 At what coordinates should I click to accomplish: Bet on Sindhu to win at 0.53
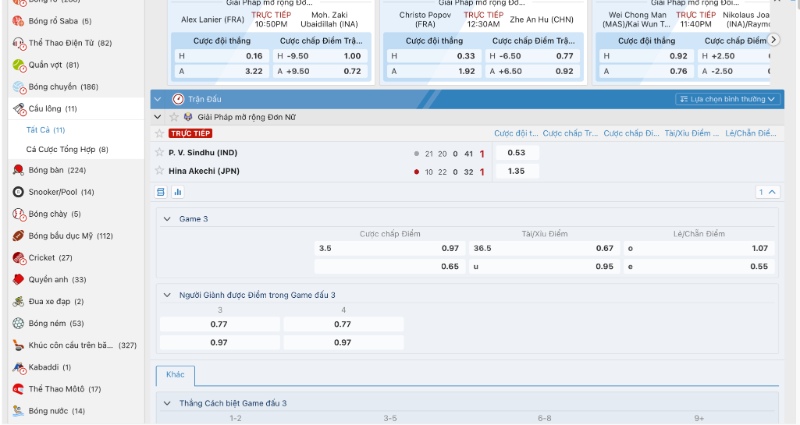tap(516, 153)
